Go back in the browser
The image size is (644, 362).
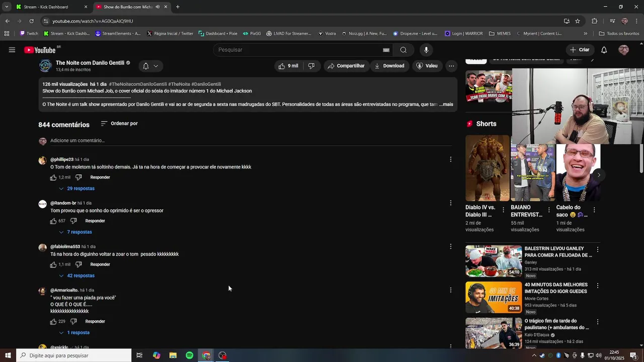point(7,21)
